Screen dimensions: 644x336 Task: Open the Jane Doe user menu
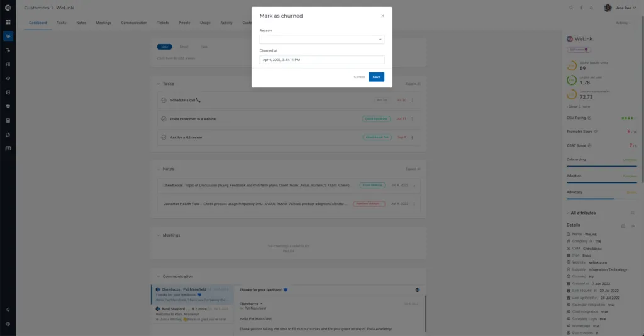point(619,8)
